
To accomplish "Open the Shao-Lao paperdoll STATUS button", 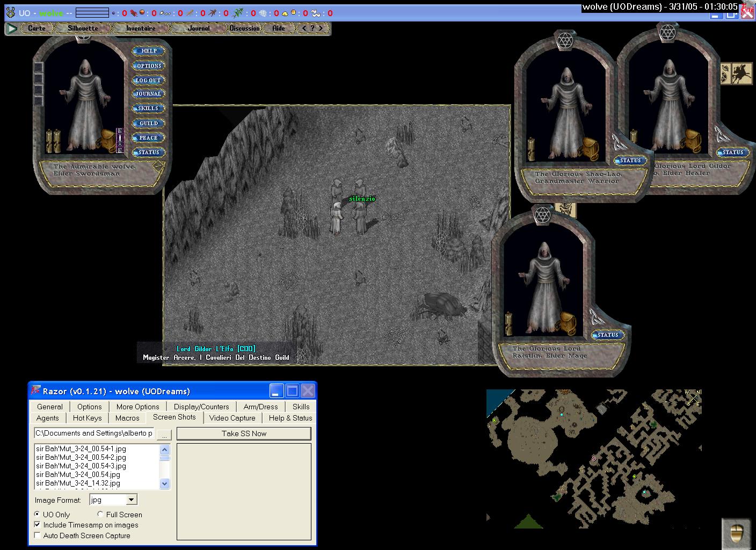I will point(630,161).
